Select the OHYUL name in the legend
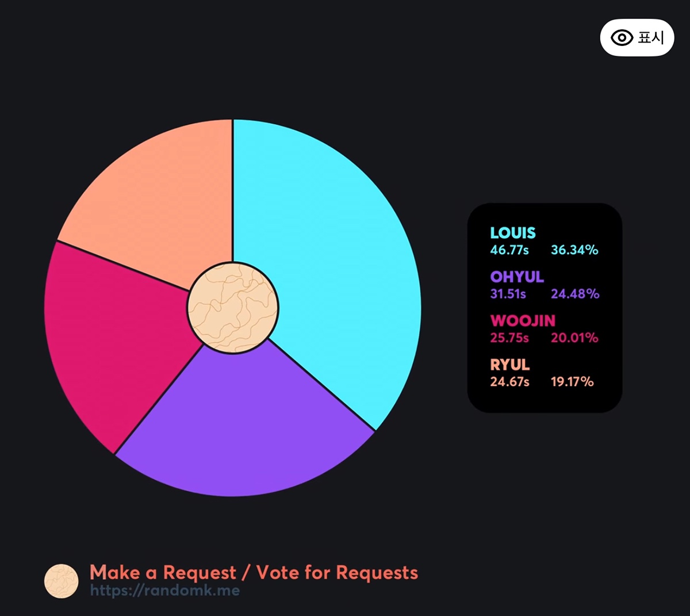This screenshot has height=616, width=690. [x=516, y=277]
